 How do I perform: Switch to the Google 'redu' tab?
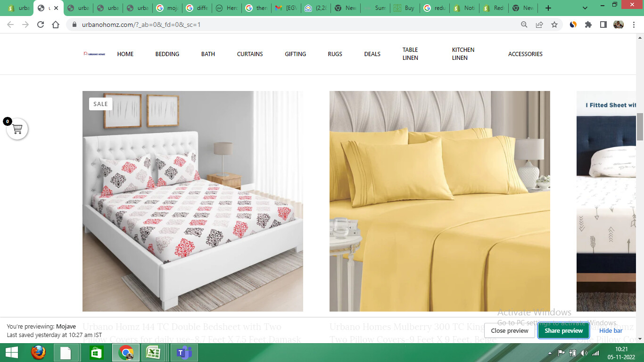[434, 8]
